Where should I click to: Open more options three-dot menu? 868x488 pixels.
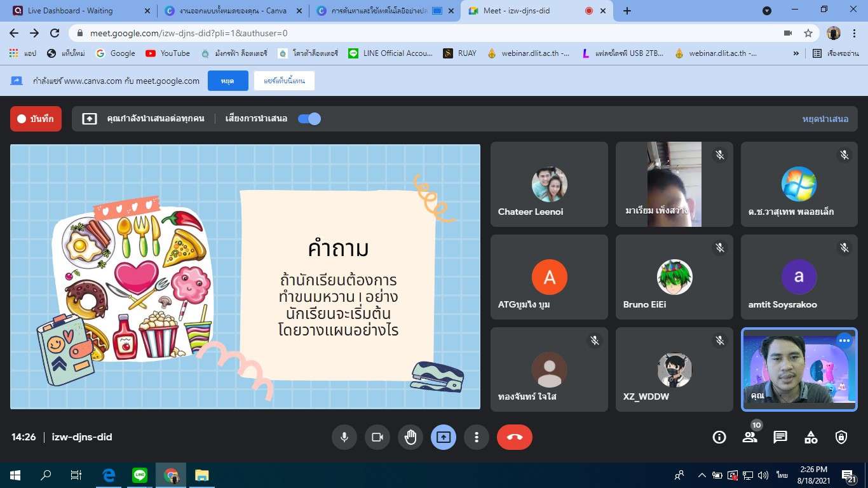click(477, 437)
